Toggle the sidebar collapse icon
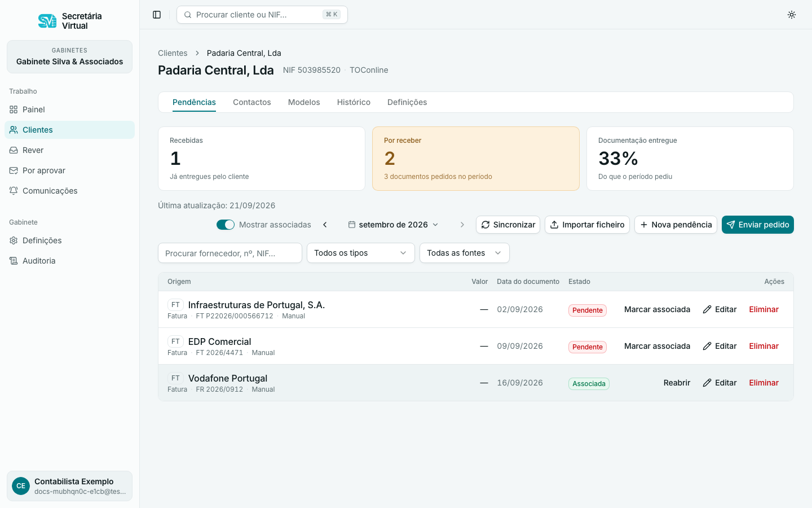This screenshot has height=508, width=812. coord(157,15)
